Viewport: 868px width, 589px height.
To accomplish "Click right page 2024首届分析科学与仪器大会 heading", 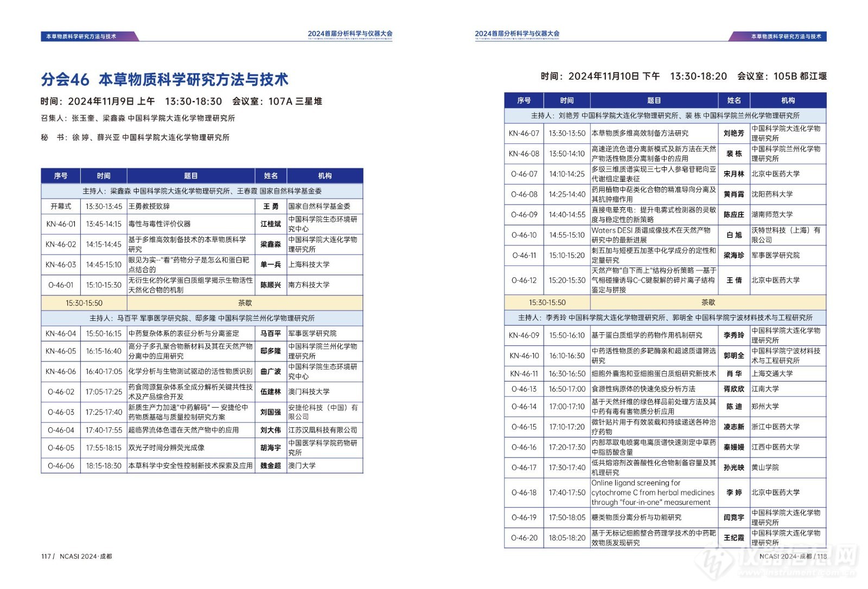I will (x=517, y=34).
